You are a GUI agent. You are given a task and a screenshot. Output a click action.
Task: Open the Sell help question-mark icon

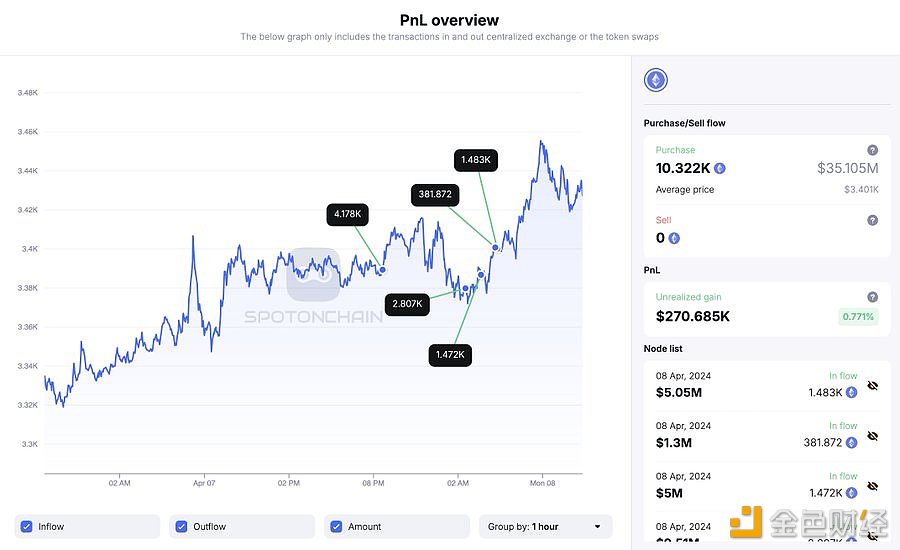[872, 220]
